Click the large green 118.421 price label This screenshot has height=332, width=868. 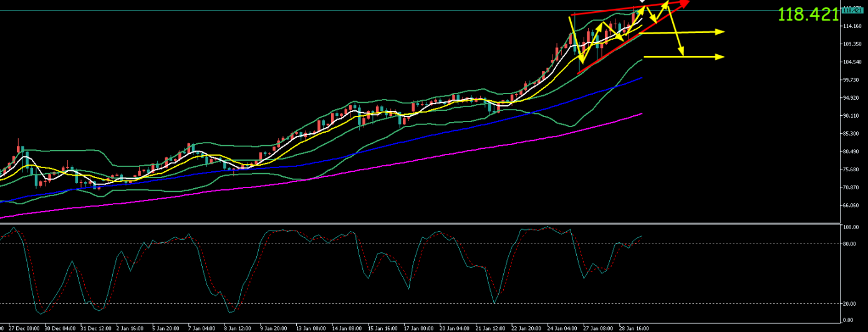[x=808, y=15]
